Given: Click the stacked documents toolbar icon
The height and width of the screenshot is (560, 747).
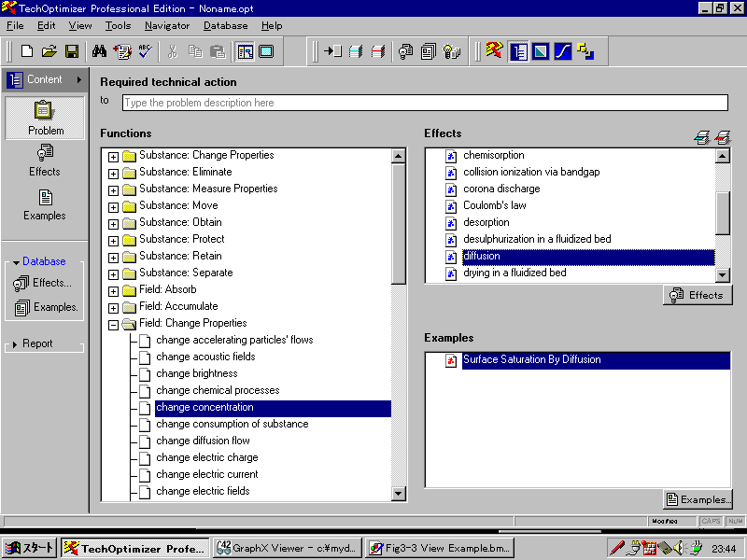Looking at the screenshot, I should [x=429, y=51].
